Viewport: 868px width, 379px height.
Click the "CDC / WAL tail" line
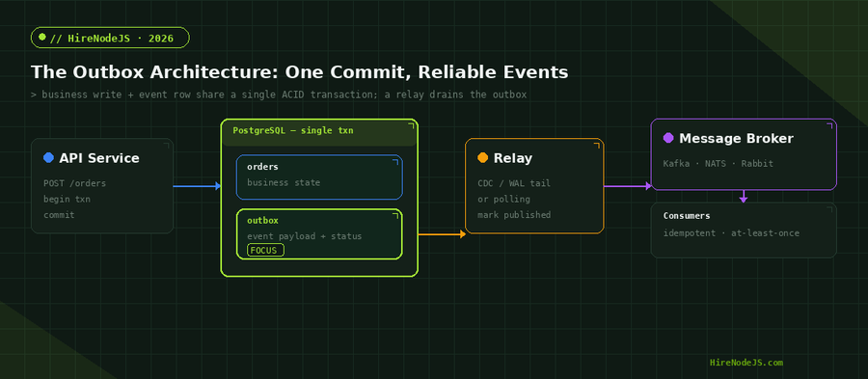(x=514, y=183)
